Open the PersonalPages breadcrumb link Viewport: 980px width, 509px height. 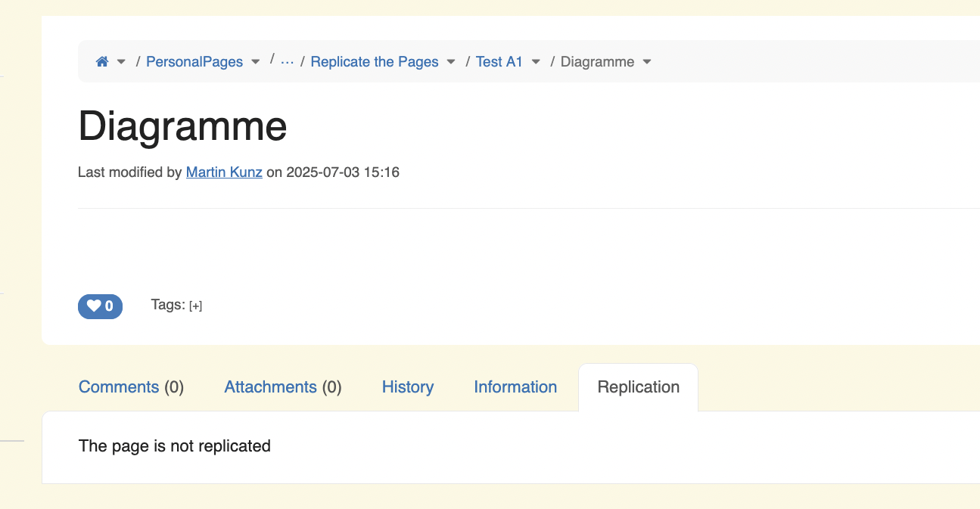(x=194, y=62)
